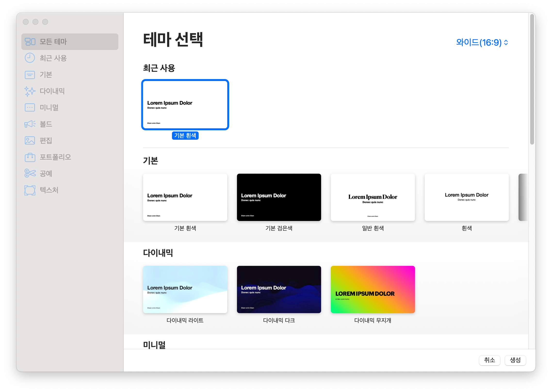
Task: Choose the 기본 검은색 theme thumbnail
Action: coord(279,197)
